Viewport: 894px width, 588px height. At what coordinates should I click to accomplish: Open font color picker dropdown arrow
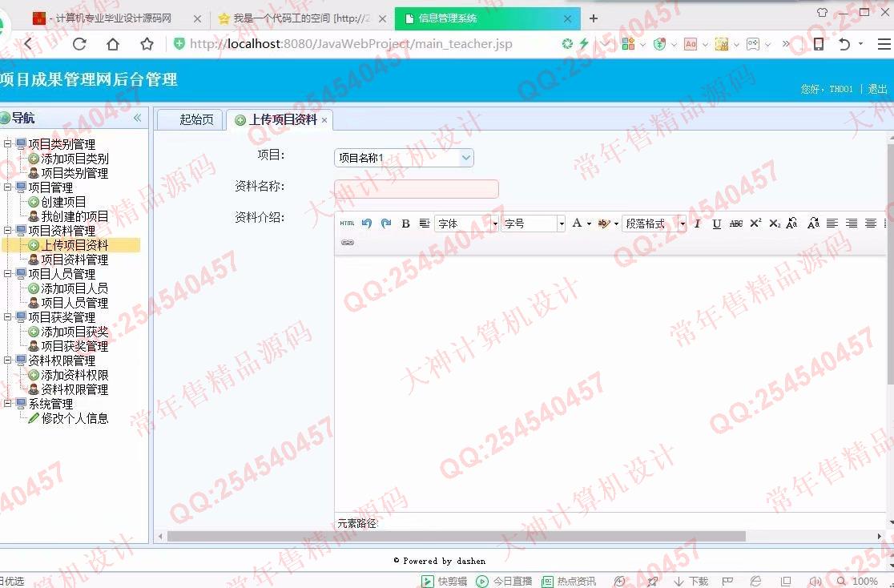tap(589, 224)
